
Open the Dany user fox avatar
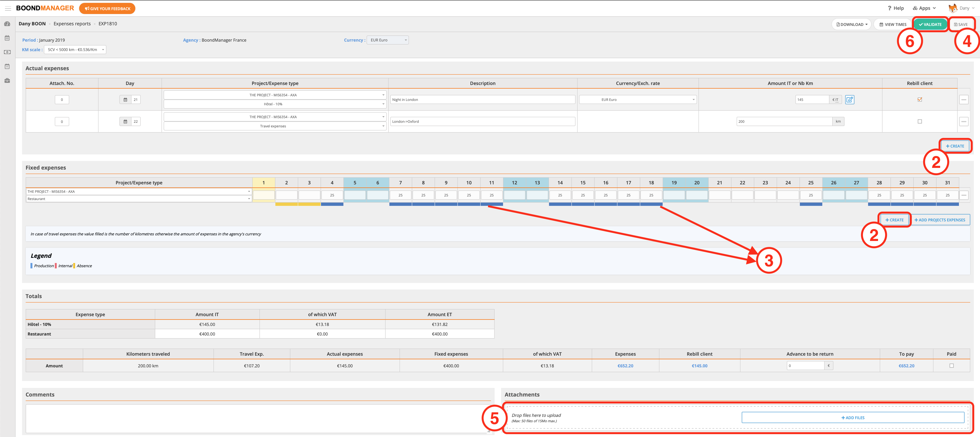(x=953, y=8)
